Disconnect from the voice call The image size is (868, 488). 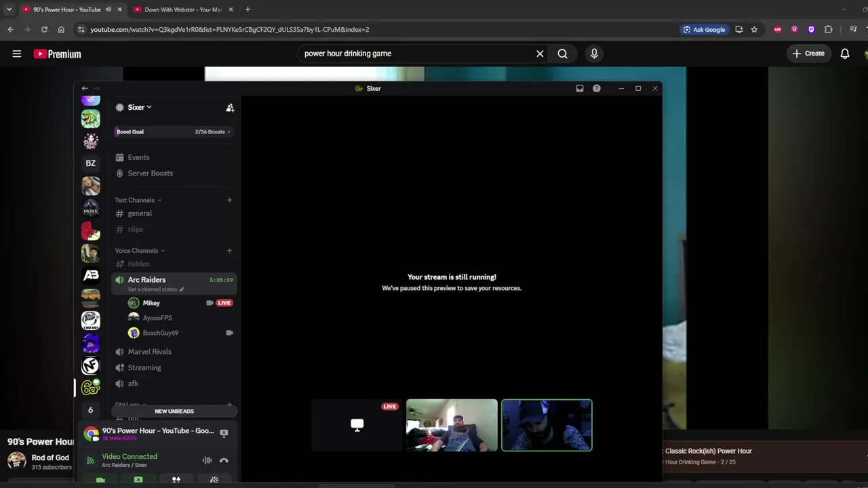pos(224,461)
